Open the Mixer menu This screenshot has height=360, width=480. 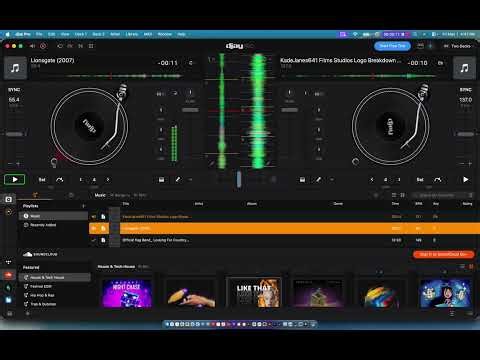(115, 34)
